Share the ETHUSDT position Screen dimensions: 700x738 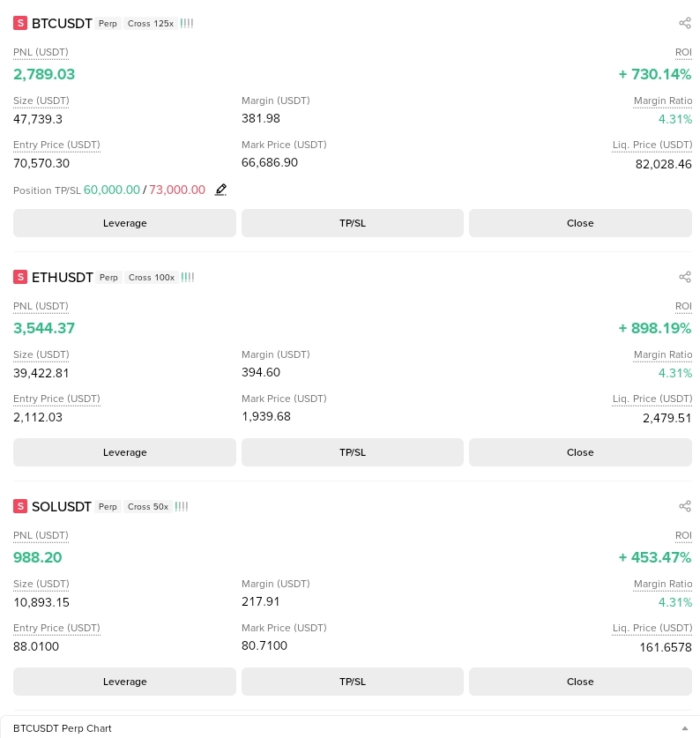685,277
